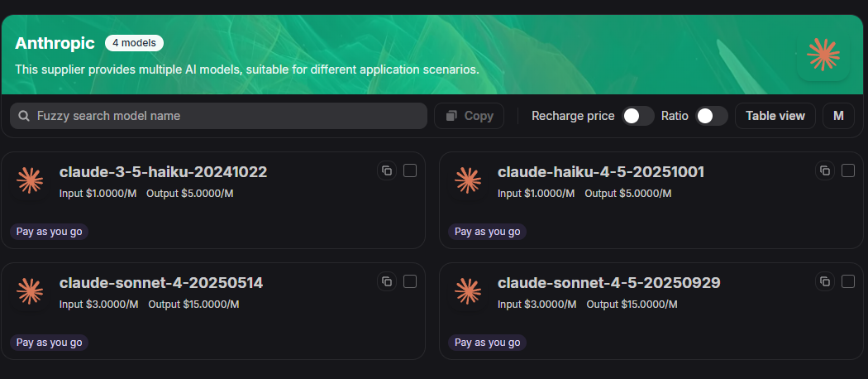The image size is (868, 379).
Task: Select the claude-haiku-4-5-20251001 checkbox
Action: 848,170
